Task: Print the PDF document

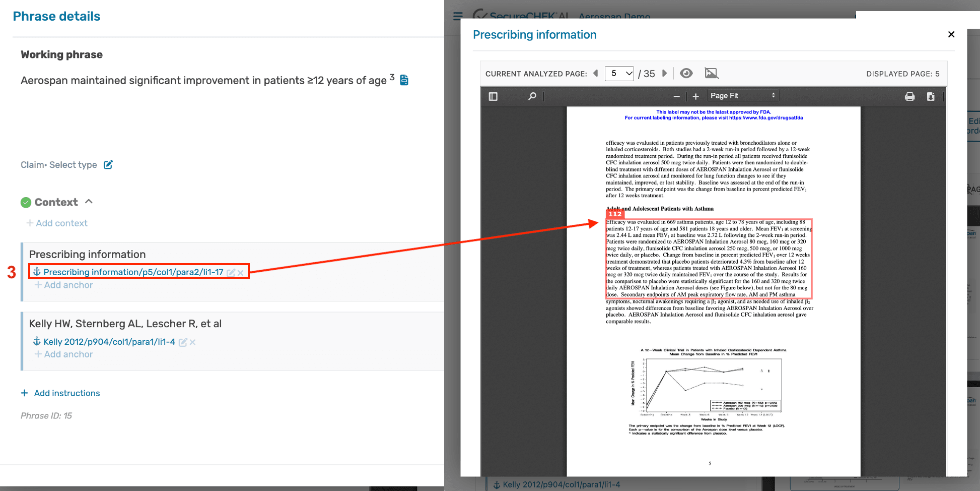Action: [x=909, y=96]
